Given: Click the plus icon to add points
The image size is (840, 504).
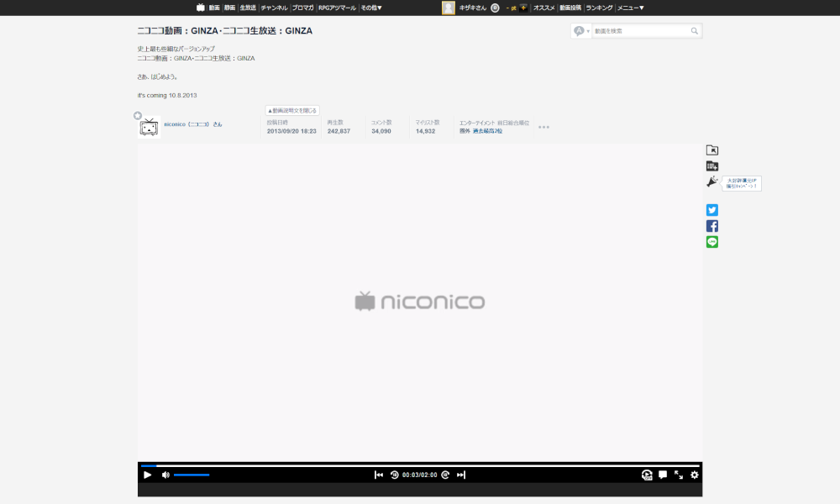Looking at the screenshot, I should 523,8.
